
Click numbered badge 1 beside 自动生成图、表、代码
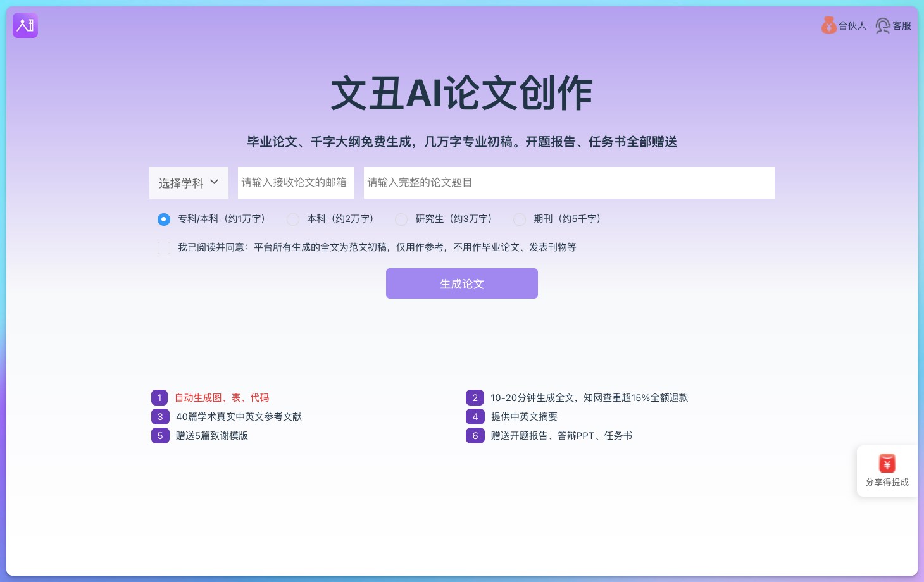pyautogui.click(x=159, y=397)
